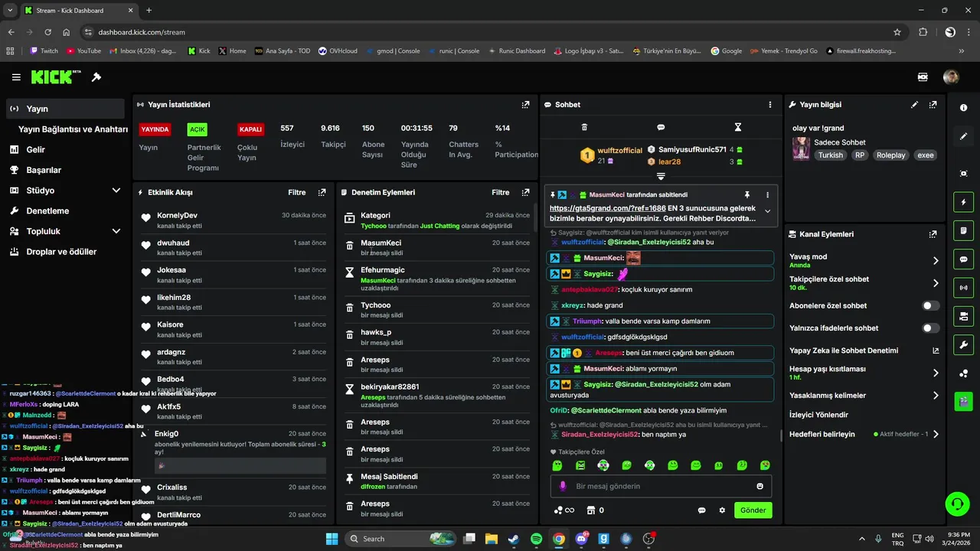Open the Steam icon in the Windows taskbar
980x551 pixels.
pos(513,539)
